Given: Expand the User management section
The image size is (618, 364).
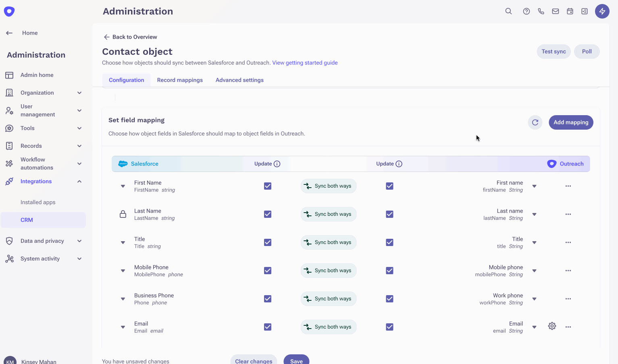Looking at the screenshot, I should pyautogui.click(x=79, y=111).
